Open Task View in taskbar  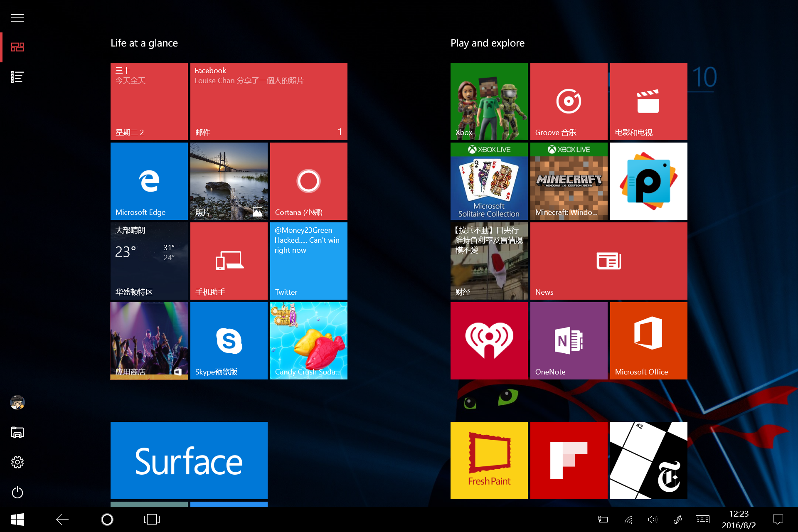coord(152,520)
